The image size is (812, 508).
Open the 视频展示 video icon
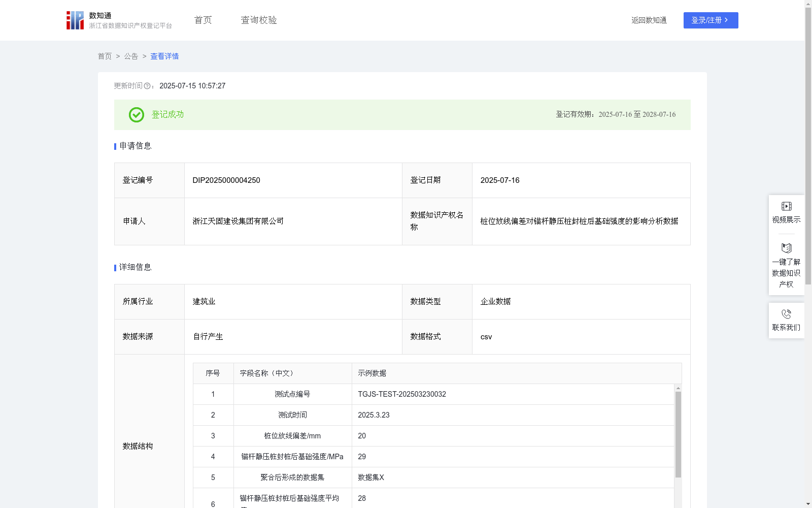786,206
